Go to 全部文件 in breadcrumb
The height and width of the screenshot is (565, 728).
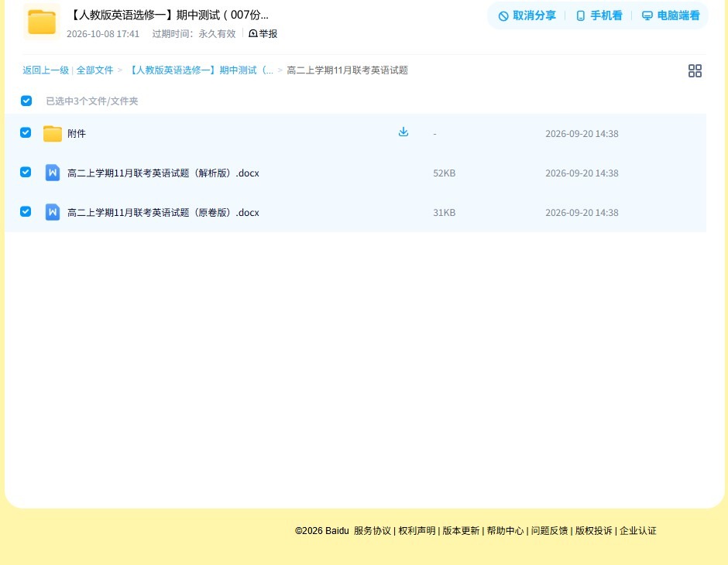click(x=94, y=70)
